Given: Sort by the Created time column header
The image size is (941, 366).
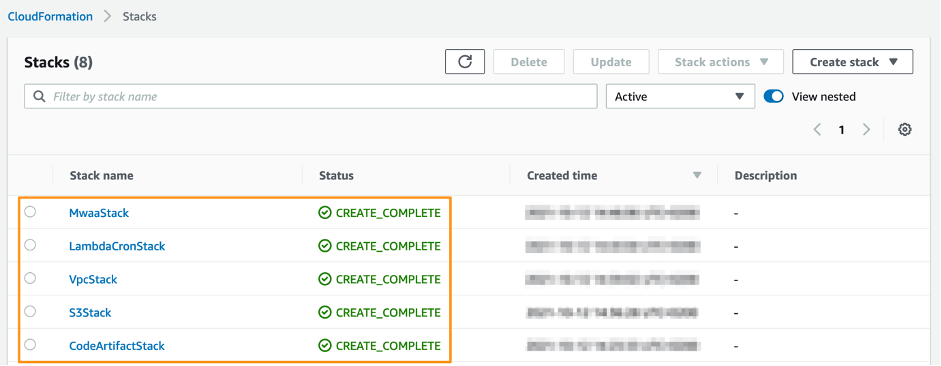Looking at the screenshot, I should pos(562,176).
